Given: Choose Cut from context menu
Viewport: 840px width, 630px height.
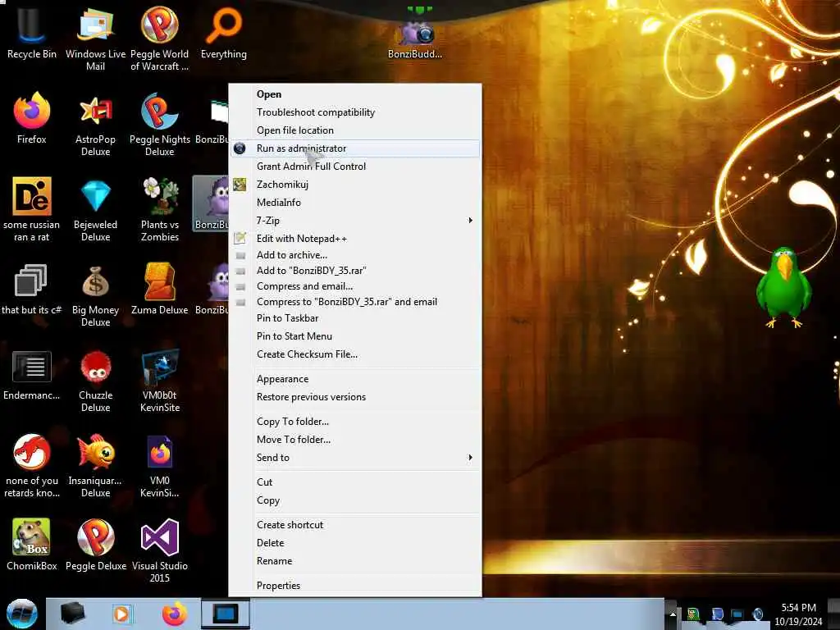Looking at the screenshot, I should (x=355, y=482).
